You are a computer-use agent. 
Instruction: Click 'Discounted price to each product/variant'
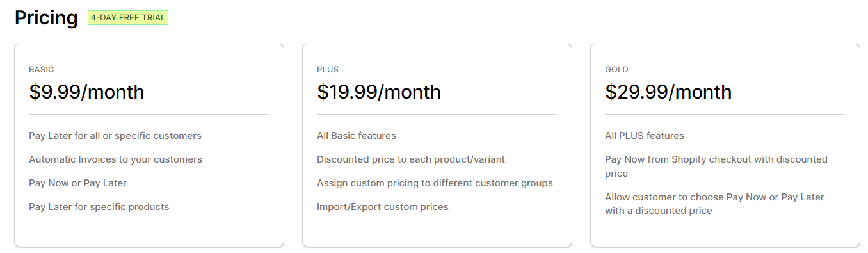(411, 159)
